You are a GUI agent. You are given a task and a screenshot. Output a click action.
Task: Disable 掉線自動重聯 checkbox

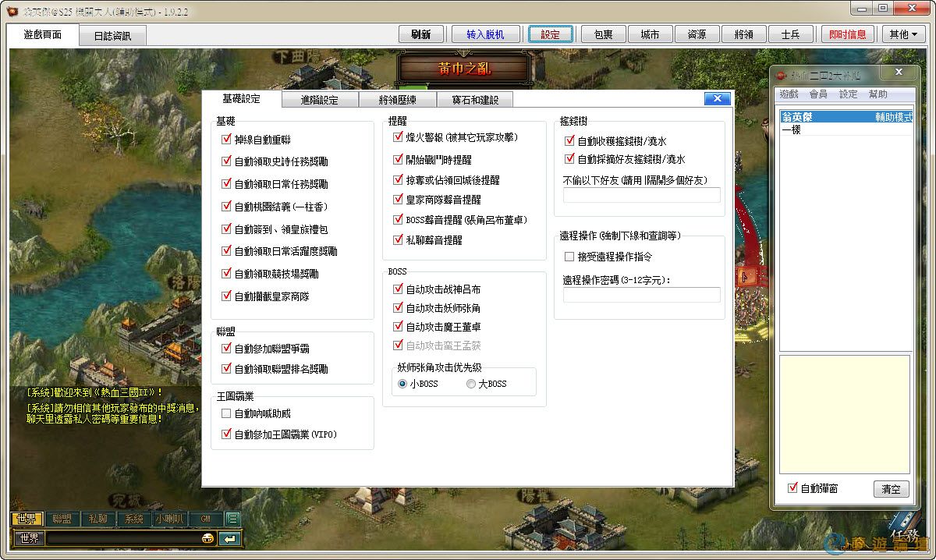pyautogui.click(x=227, y=140)
